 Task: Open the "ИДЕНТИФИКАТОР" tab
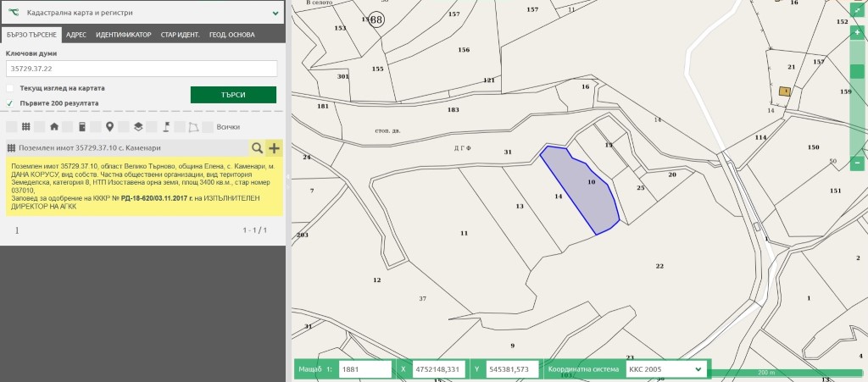pyautogui.click(x=124, y=35)
